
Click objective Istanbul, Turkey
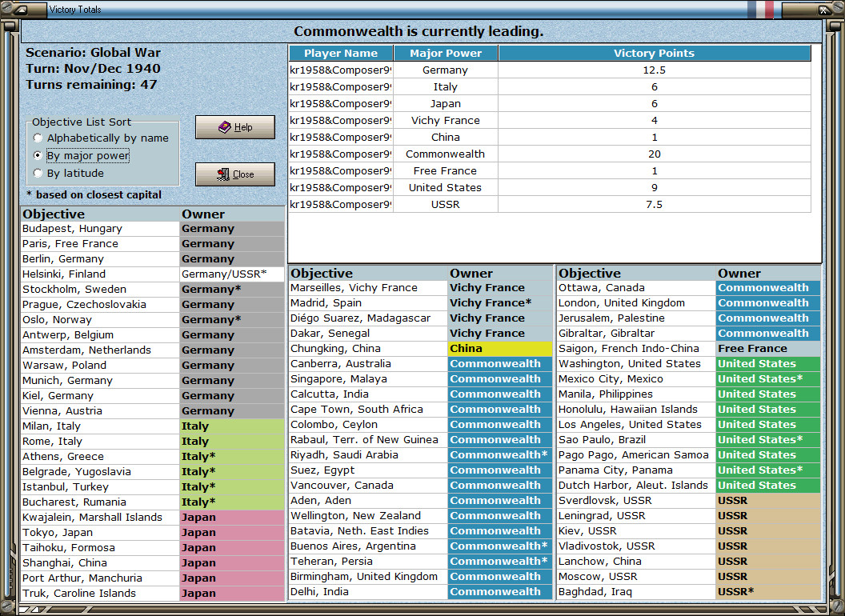coord(100,486)
